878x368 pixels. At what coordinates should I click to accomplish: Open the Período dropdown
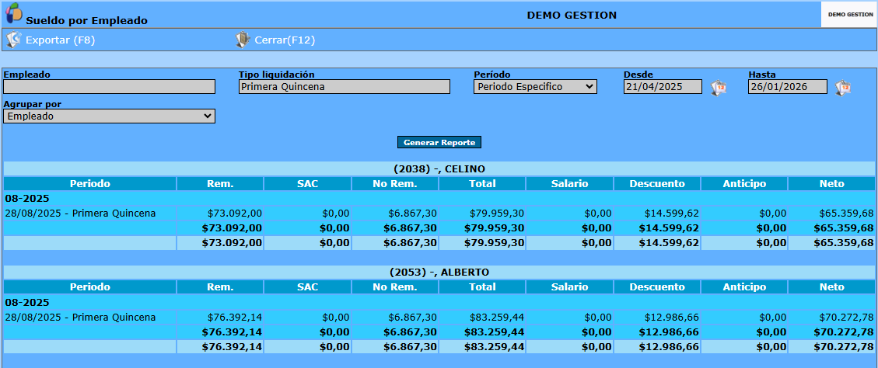(535, 87)
